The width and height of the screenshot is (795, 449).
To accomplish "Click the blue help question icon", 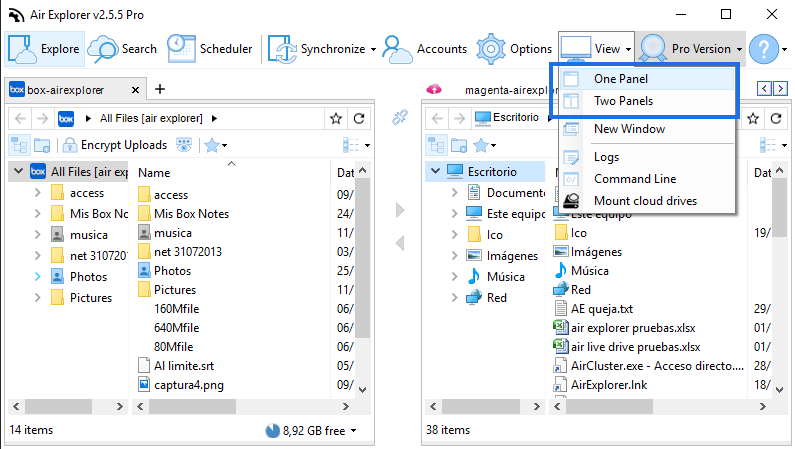I will tap(764, 49).
